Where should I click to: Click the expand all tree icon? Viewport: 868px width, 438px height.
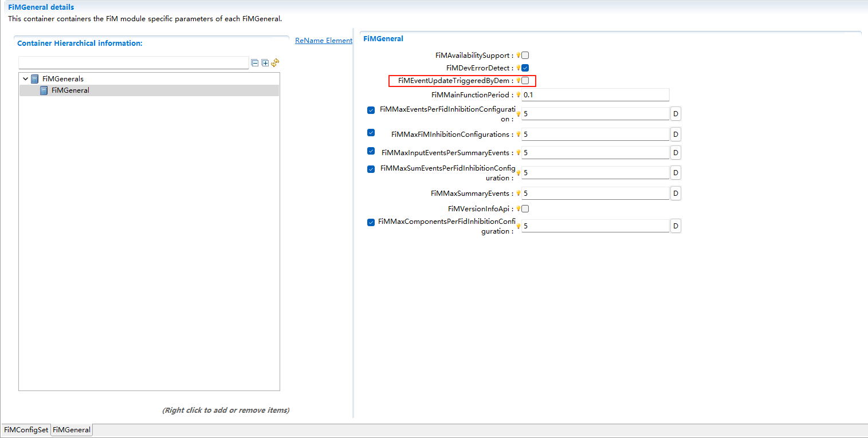click(265, 63)
